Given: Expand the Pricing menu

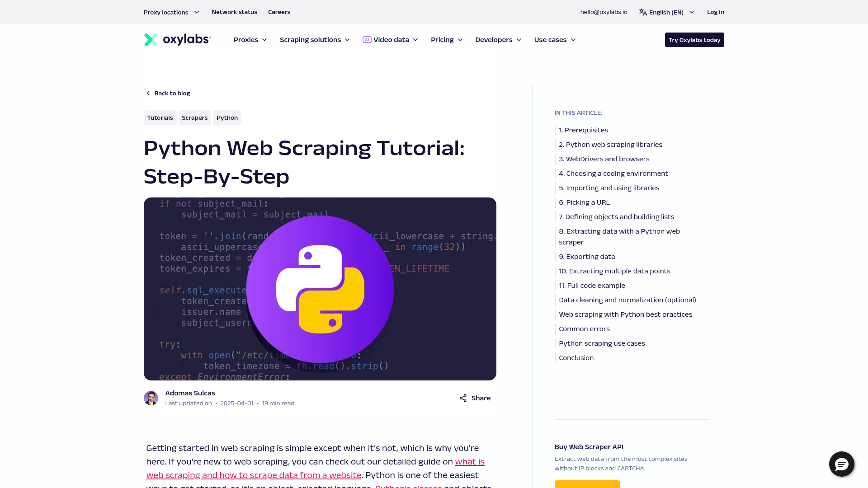Looking at the screenshot, I should pyautogui.click(x=447, y=40).
